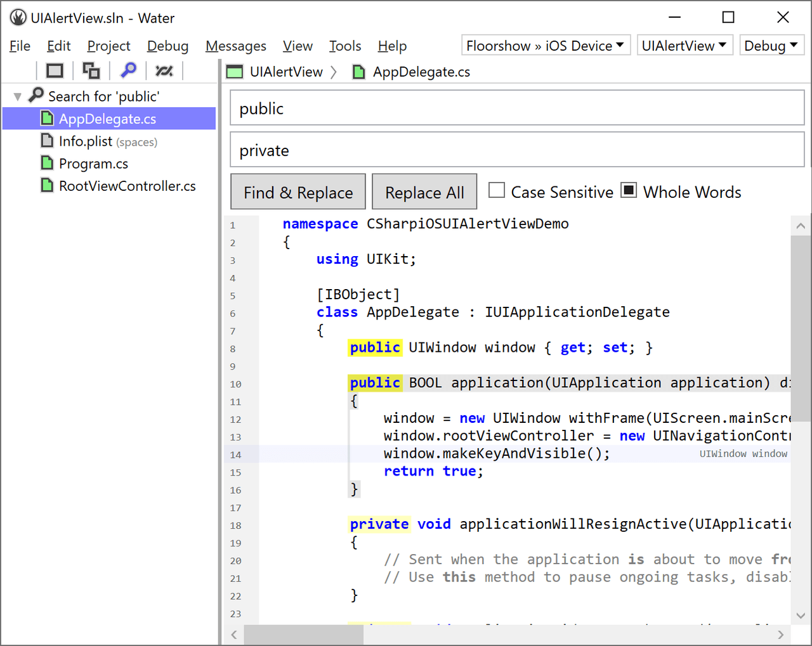Click the 'class' keyword on line 6
This screenshot has width=812, height=646.
337,313
